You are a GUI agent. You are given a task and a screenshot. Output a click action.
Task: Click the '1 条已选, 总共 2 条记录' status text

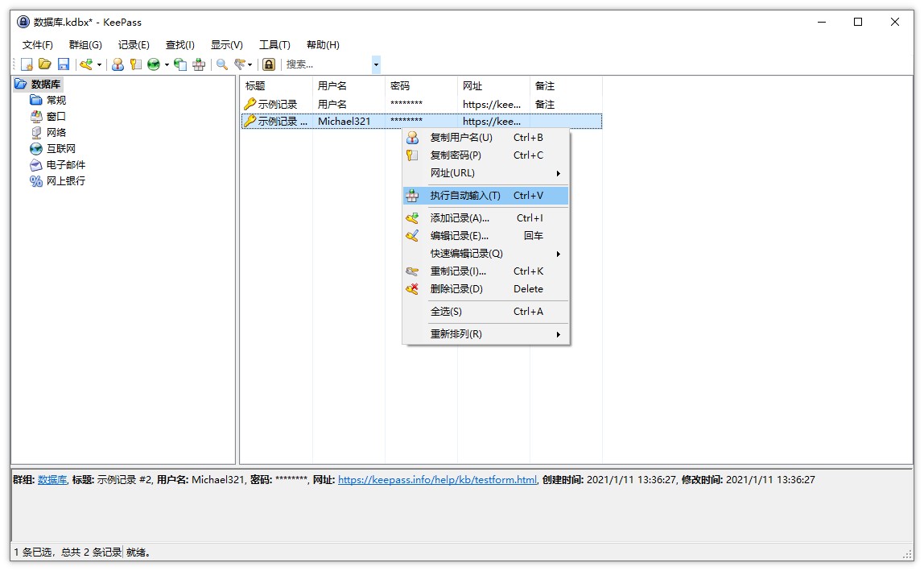[x=67, y=552]
